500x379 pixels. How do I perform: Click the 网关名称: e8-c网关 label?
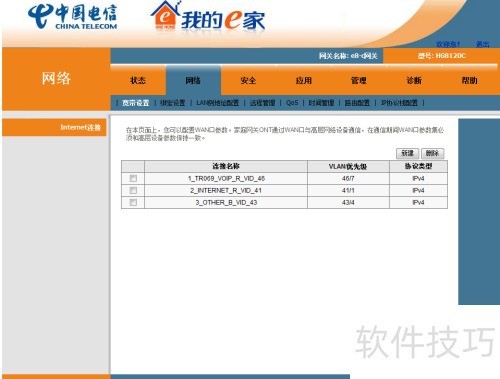[348, 56]
